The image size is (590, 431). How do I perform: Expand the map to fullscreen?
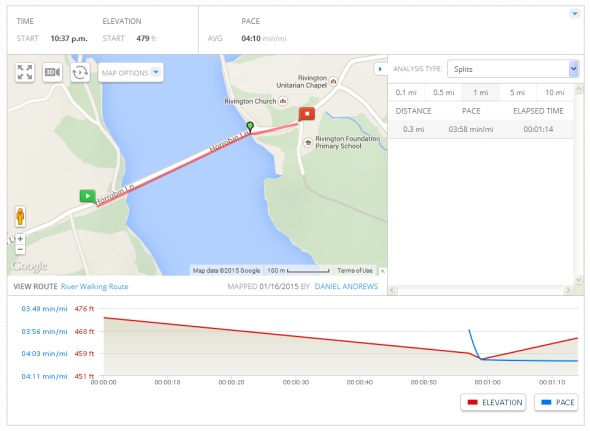pyautogui.click(x=25, y=72)
